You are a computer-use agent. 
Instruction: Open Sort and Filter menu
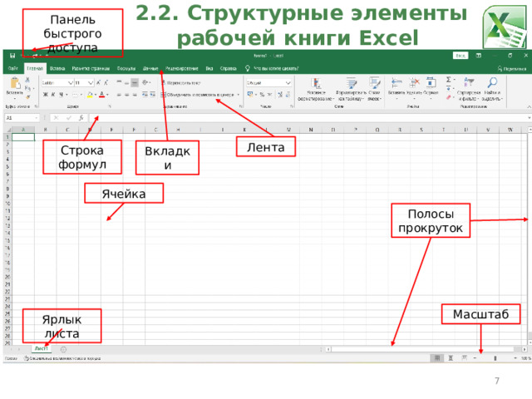point(469,89)
